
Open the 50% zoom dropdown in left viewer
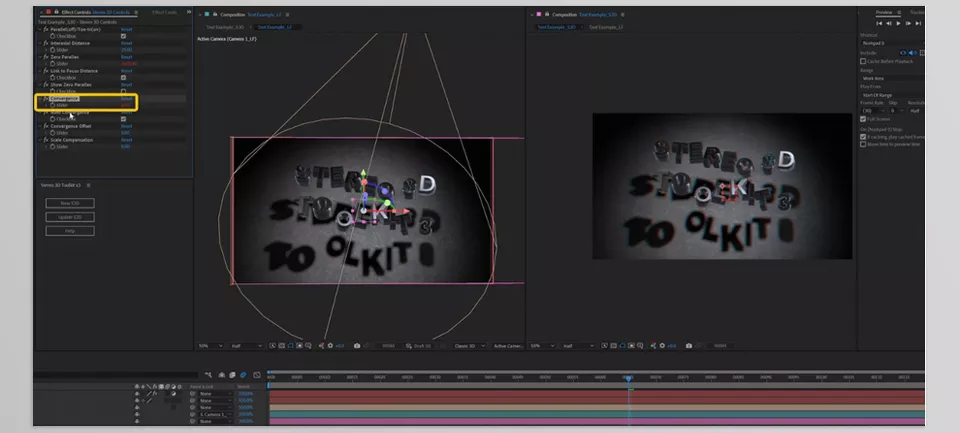[210, 346]
